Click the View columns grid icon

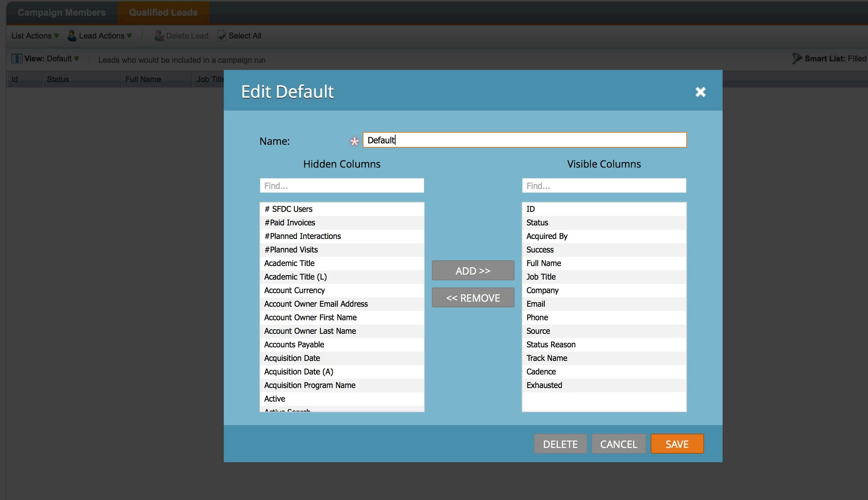coord(17,59)
